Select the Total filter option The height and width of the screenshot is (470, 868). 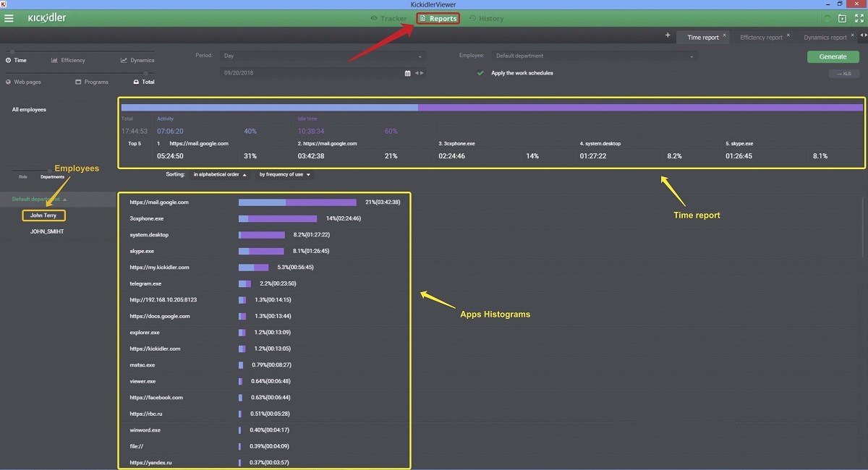[x=144, y=82]
